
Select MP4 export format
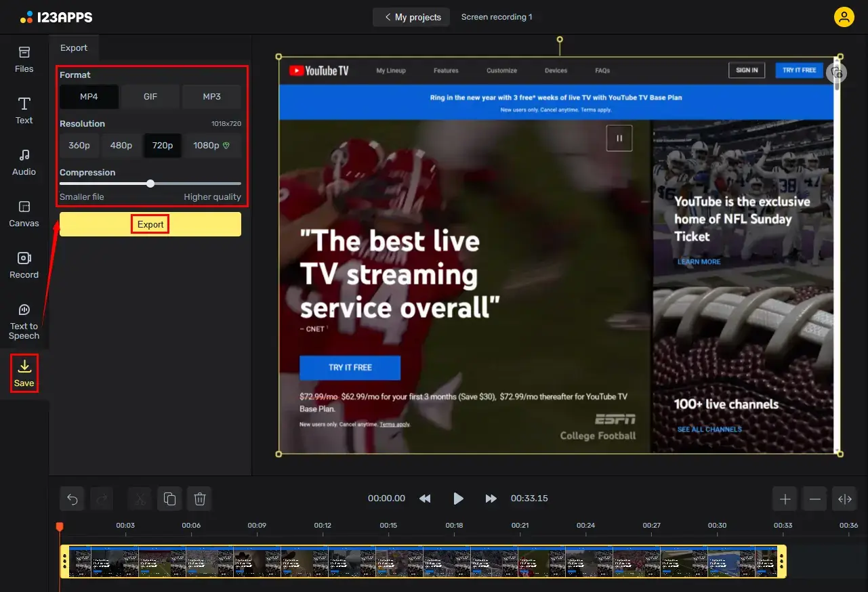[89, 97]
